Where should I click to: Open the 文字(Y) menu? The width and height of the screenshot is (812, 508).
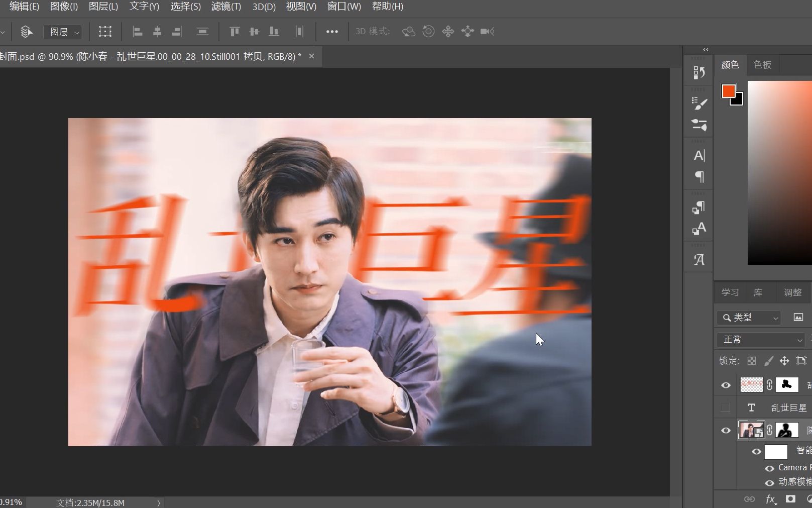point(144,7)
